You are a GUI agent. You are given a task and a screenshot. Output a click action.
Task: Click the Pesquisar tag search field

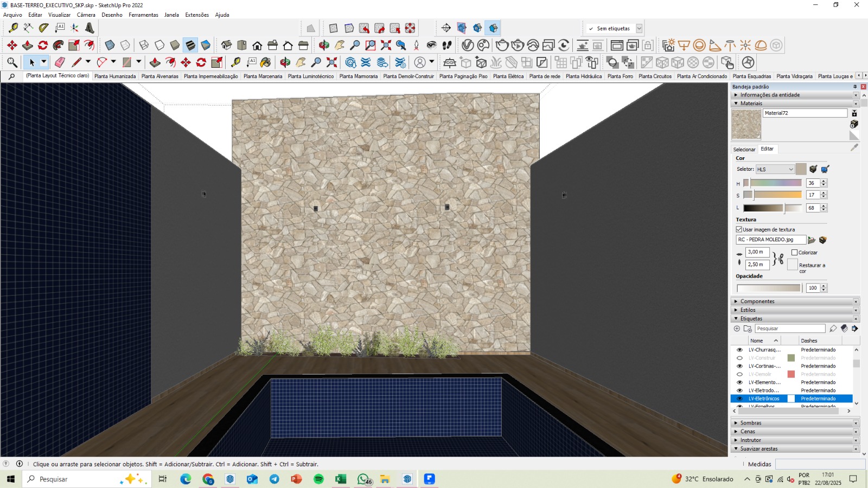point(790,329)
